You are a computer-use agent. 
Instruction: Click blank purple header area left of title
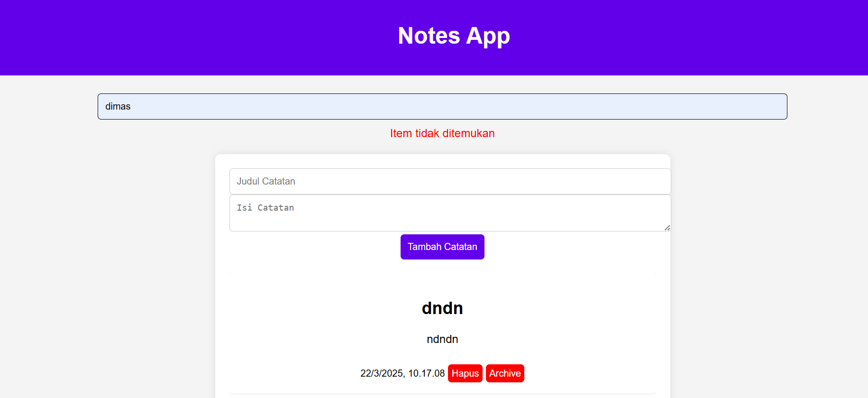(190, 37)
